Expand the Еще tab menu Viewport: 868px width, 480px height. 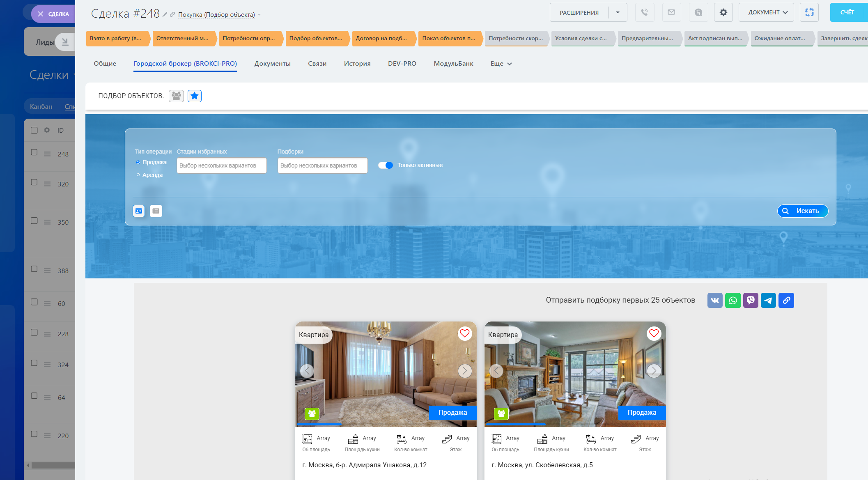pos(501,64)
